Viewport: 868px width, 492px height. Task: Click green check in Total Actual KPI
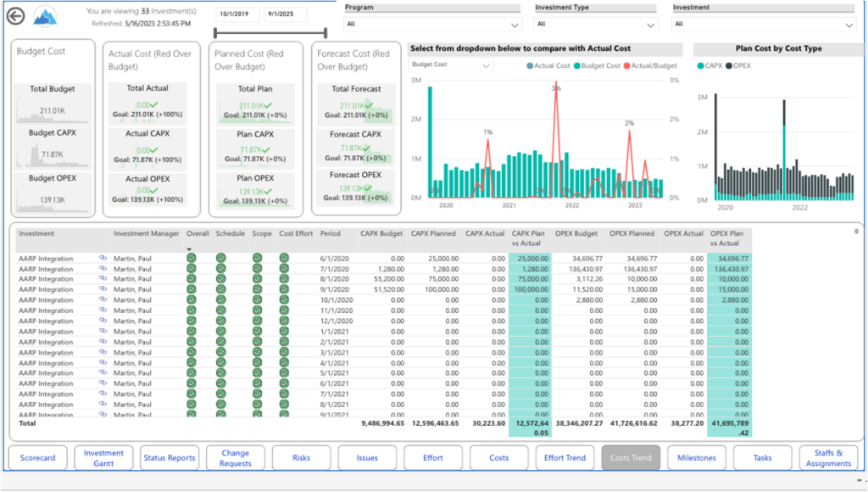coord(154,104)
